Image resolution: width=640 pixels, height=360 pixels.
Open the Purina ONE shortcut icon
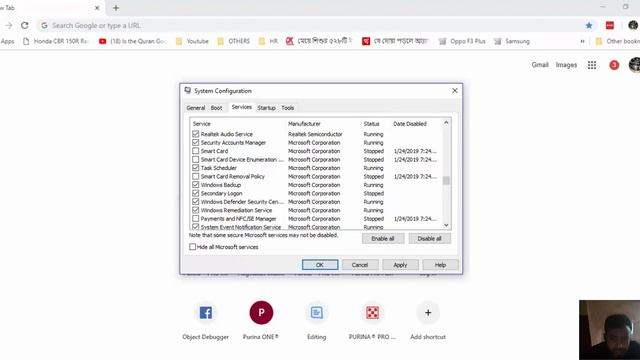tap(261, 313)
